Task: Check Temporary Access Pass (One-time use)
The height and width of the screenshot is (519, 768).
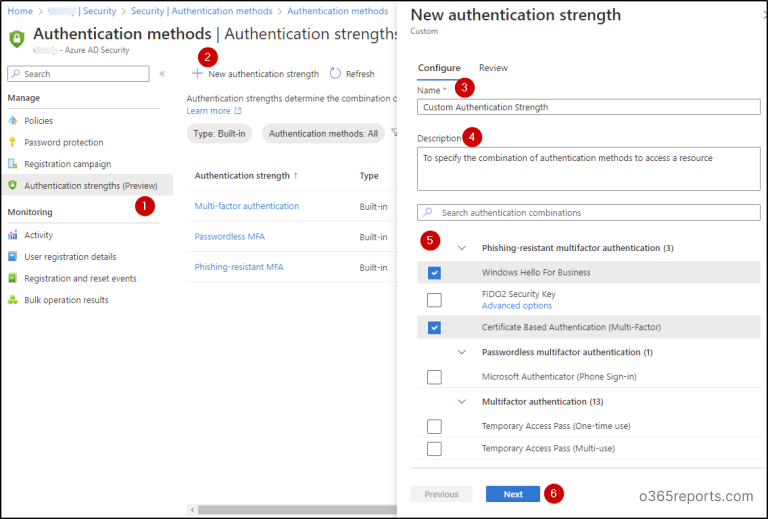Action: coord(434,426)
